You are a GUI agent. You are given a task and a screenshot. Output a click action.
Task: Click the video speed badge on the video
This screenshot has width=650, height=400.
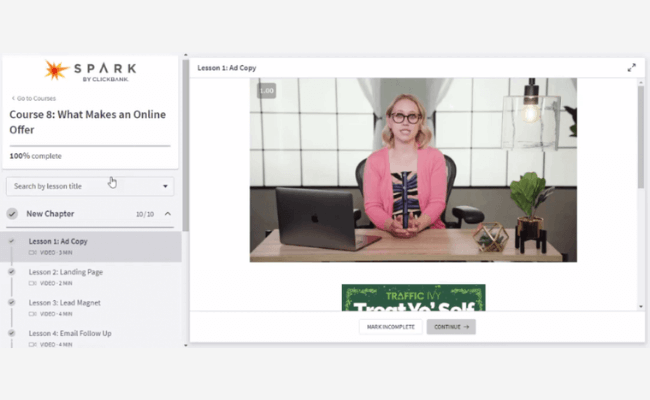pos(266,91)
